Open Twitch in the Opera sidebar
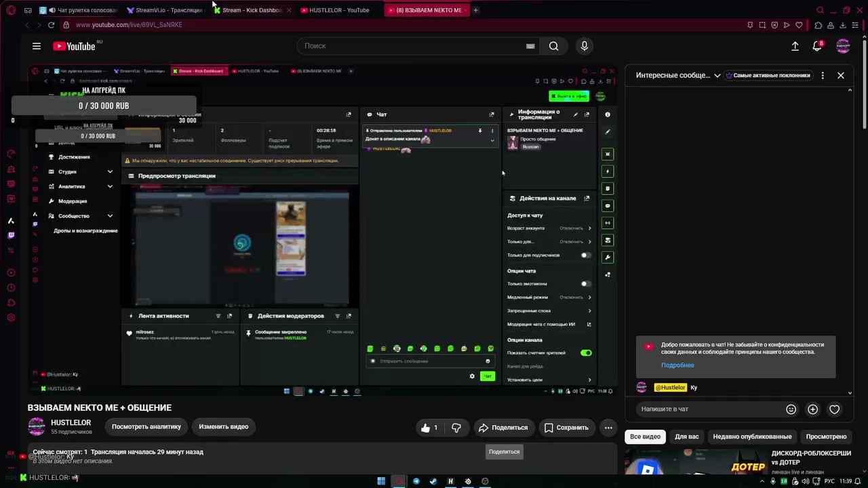 tap(11, 236)
